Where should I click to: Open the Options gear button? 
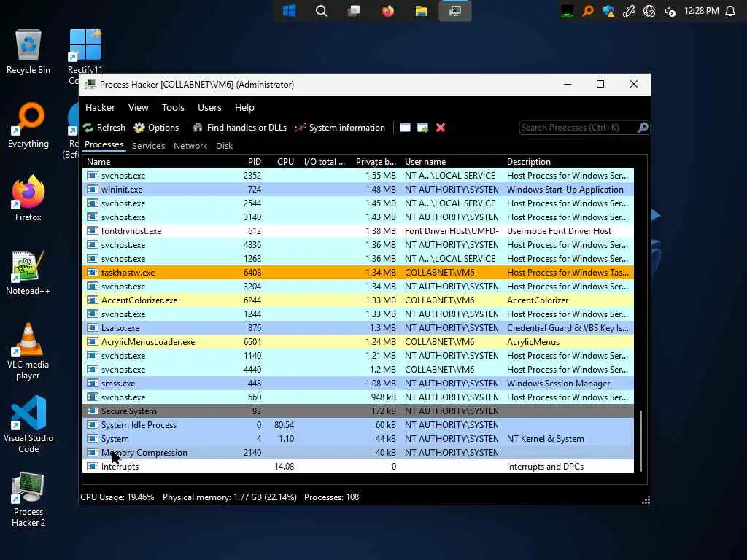tap(156, 128)
